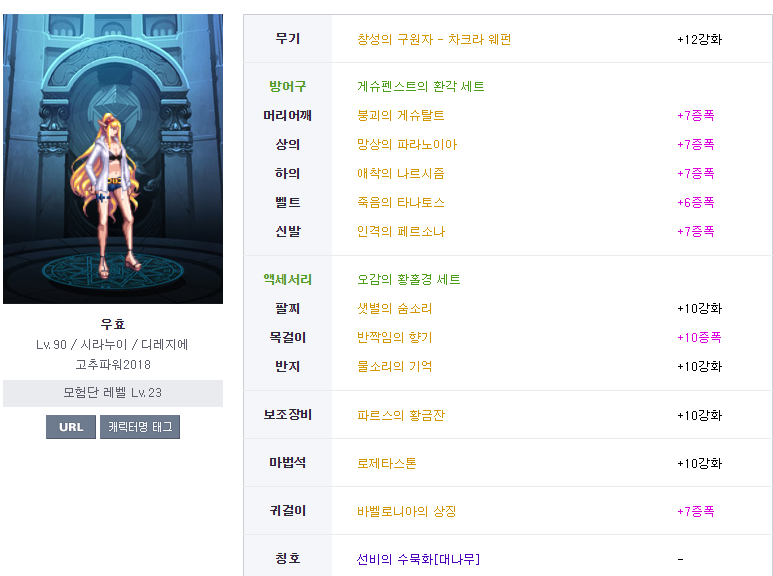This screenshot has width=773, height=576.
Task: Click the 하의 row label
Action: (287, 173)
